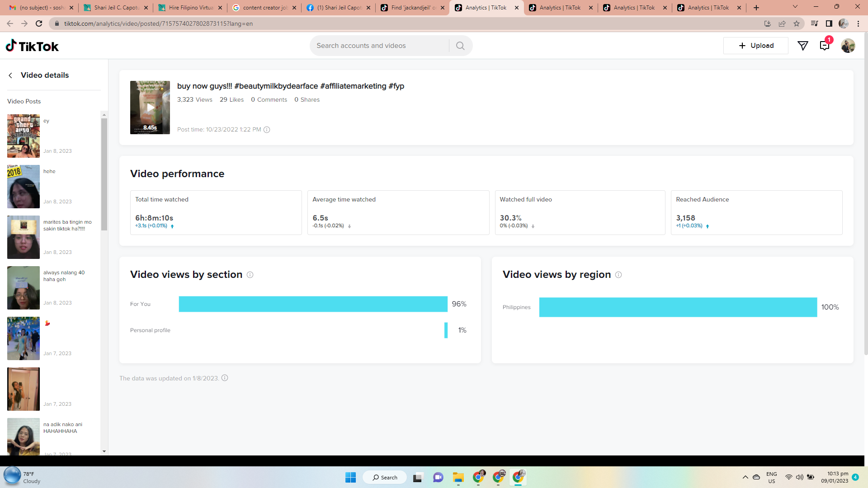868x488 pixels.
Task: Click the For You views bar
Action: 313,304
